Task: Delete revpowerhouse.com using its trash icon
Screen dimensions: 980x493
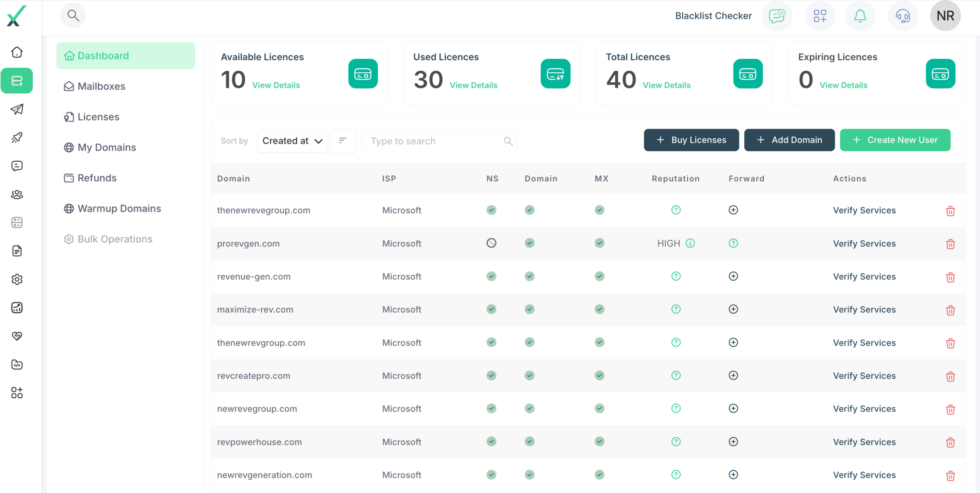Action: pos(951,443)
